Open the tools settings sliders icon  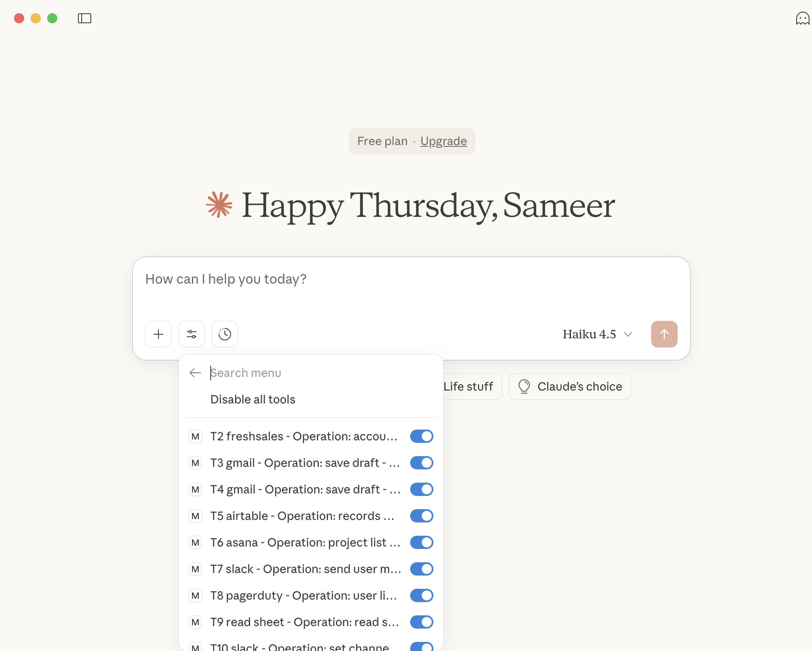(192, 334)
